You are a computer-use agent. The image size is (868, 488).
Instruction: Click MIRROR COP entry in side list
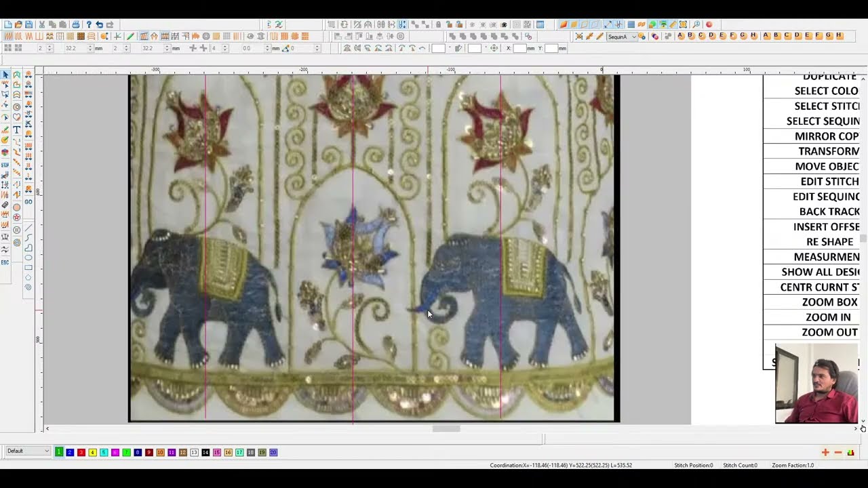(827, 136)
